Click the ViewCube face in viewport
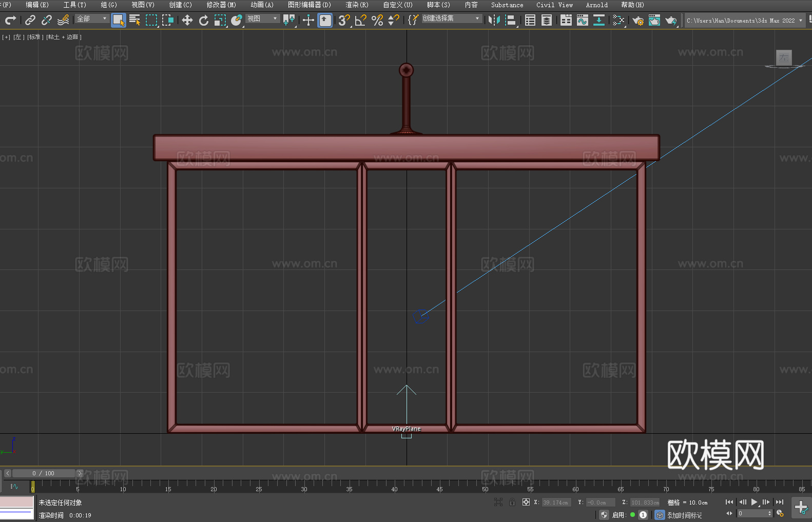Image resolution: width=812 pixels, height=522 pixels. 784,57
